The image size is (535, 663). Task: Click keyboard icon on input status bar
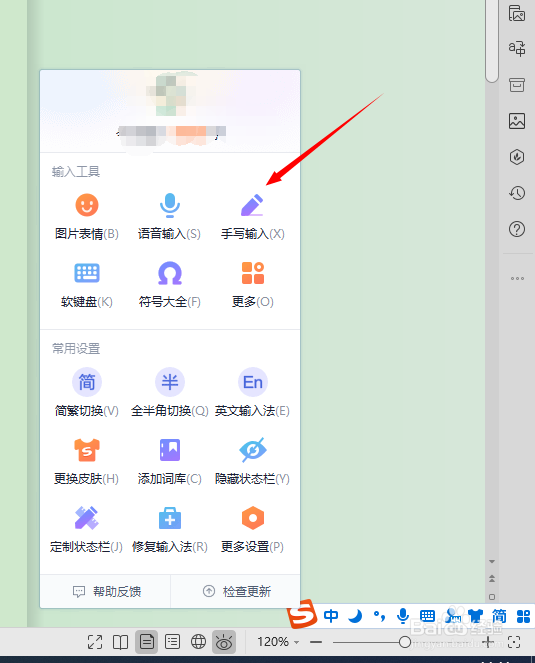point(427,616)
